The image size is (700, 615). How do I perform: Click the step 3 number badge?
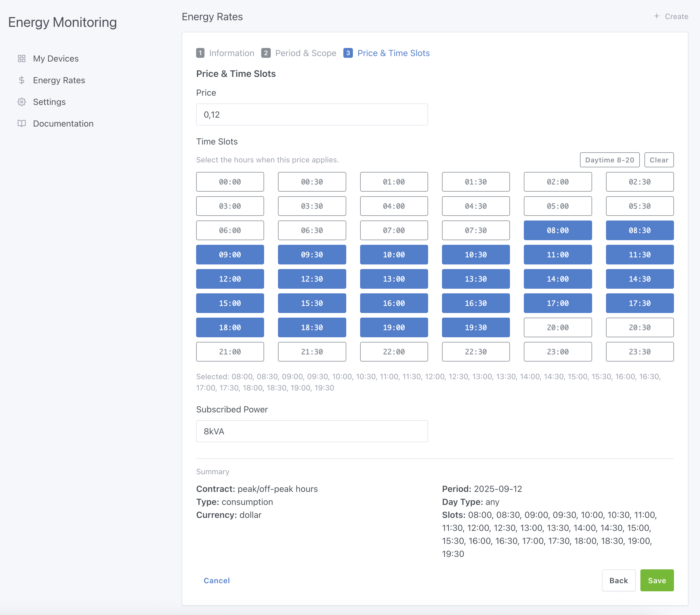(348, 53)
